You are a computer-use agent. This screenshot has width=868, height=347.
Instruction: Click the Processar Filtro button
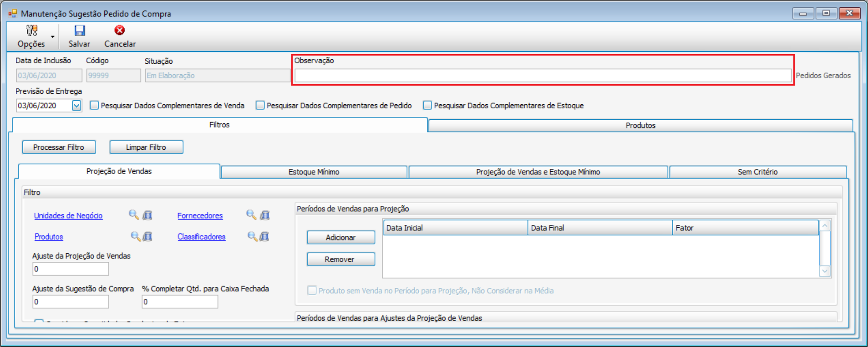59,147
